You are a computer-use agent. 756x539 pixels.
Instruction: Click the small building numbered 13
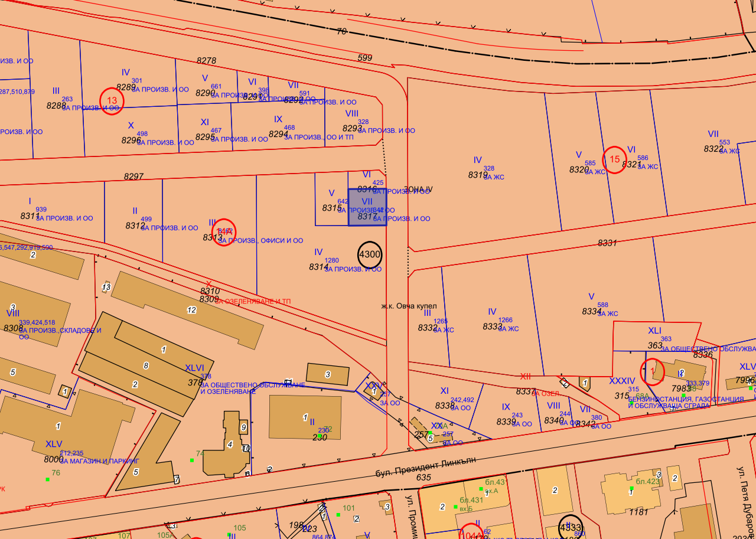(106, 287)
